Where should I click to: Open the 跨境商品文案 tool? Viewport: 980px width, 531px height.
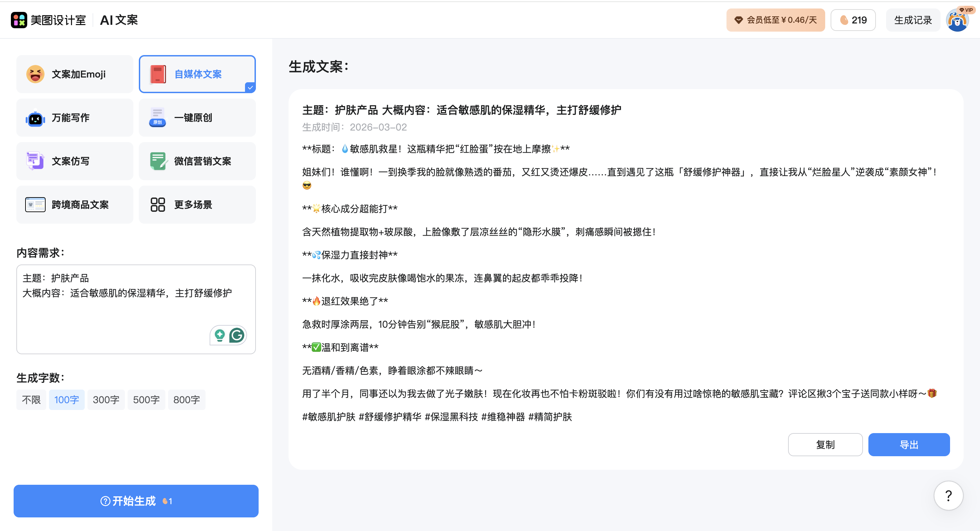pyautogui.click(x=75, y=205)
